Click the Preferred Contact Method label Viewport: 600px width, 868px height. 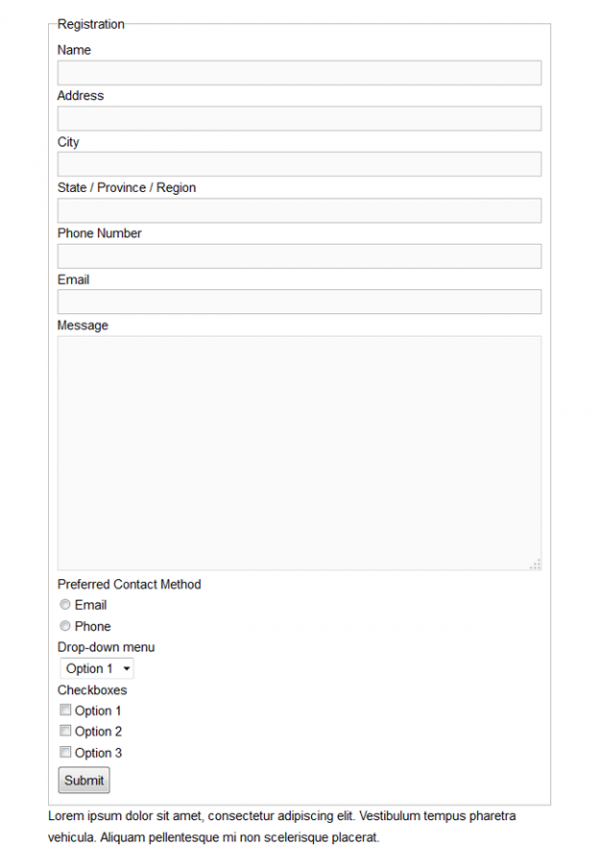click(x=130, y=584)
